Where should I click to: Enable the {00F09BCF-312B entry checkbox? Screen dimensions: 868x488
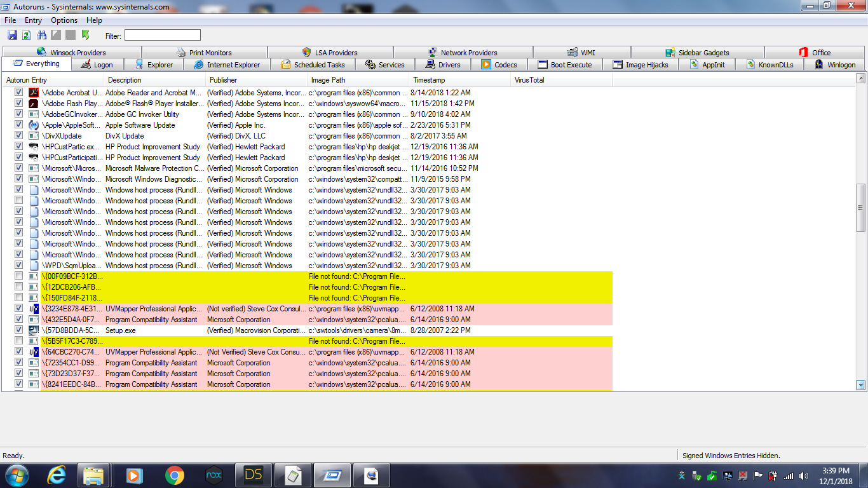(18, 276)
